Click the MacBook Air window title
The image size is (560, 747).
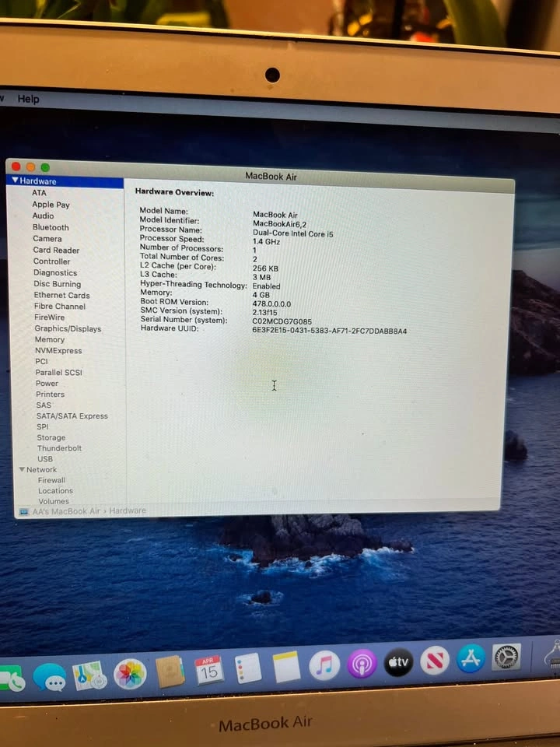click(271, 177)
